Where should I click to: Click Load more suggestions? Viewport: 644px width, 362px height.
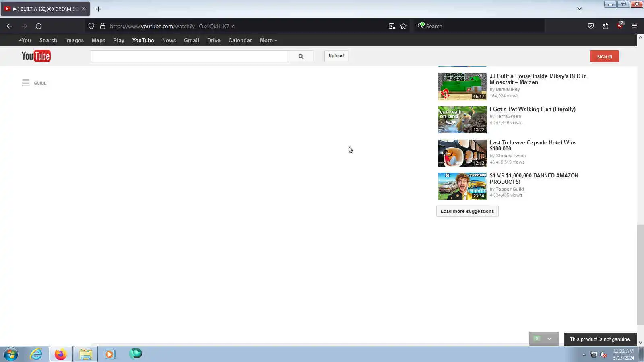(467, 211)
